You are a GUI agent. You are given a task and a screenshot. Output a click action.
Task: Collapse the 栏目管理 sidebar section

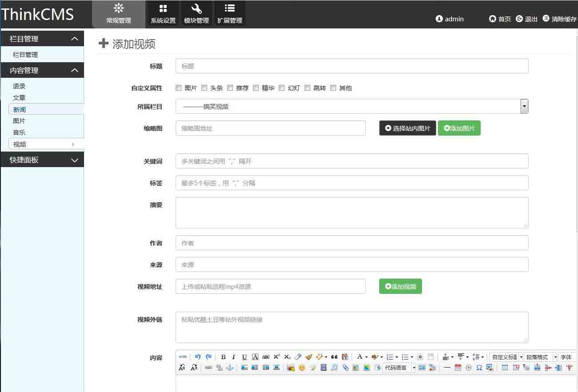point(75,39)
